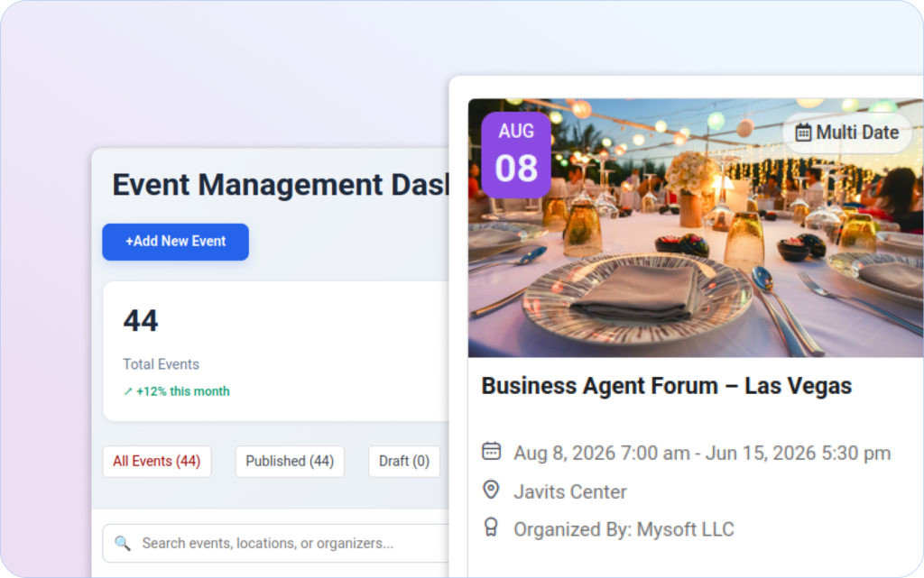The image size is (924, 578).
Task: Click the event date range text
Action: point(702,454)
